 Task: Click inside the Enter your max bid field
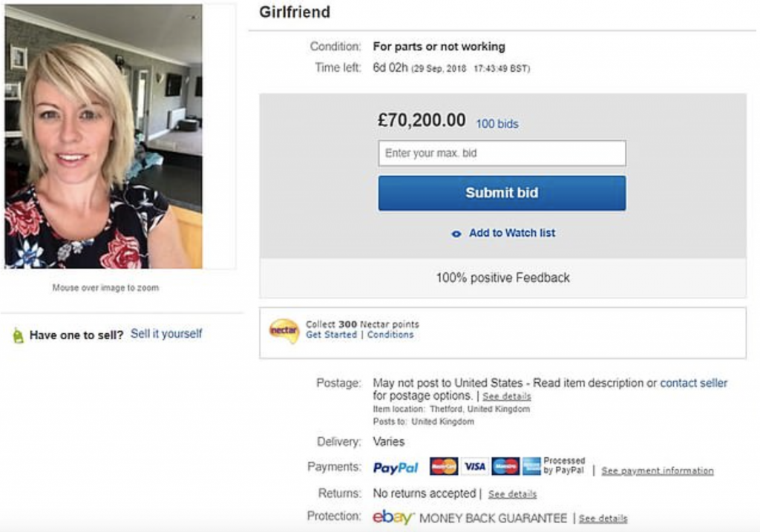tap(502, 153)
